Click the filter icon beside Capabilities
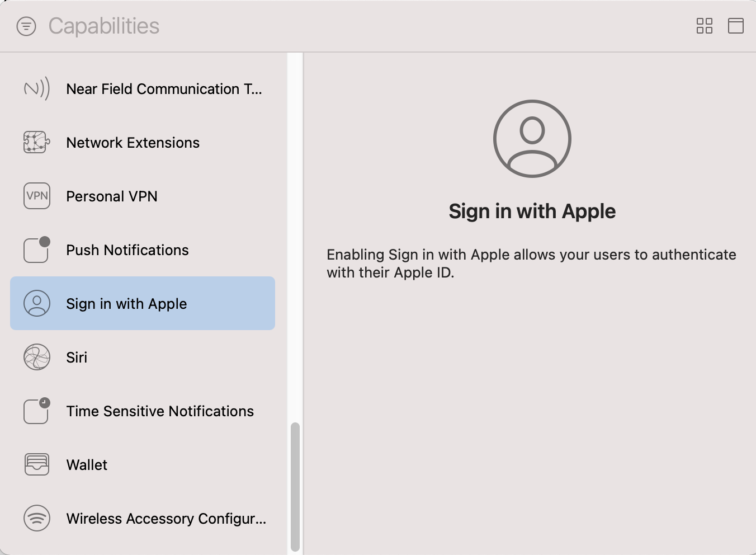Viewport: 756px width, 555px height. 26,26
